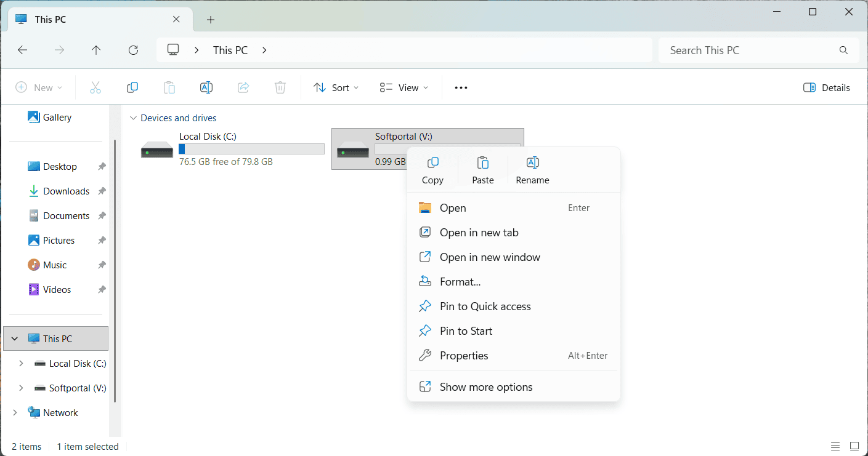The image size is (868, 456).
Task: Choose Format... from context menu
Action: point(514,282)
